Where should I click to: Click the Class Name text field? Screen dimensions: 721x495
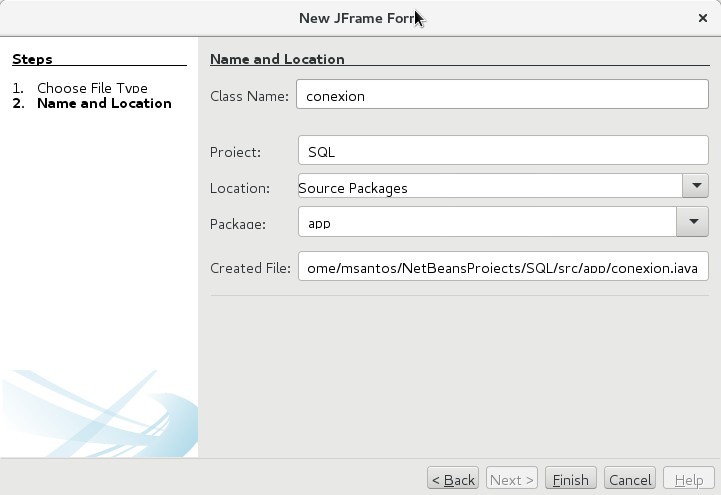click(x=502, y=96)
